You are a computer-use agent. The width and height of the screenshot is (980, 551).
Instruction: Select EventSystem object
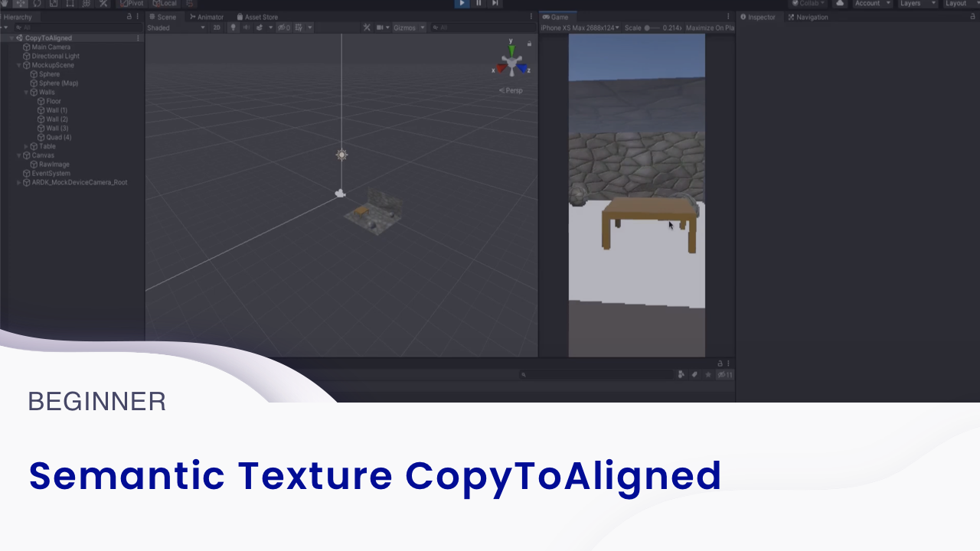coord(51,173)
